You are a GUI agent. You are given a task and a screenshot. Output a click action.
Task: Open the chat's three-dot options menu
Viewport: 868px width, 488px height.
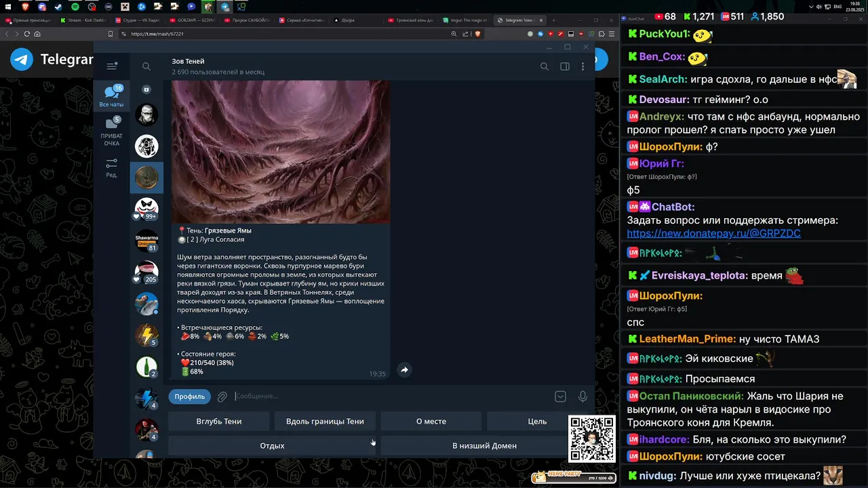point(583,66)
